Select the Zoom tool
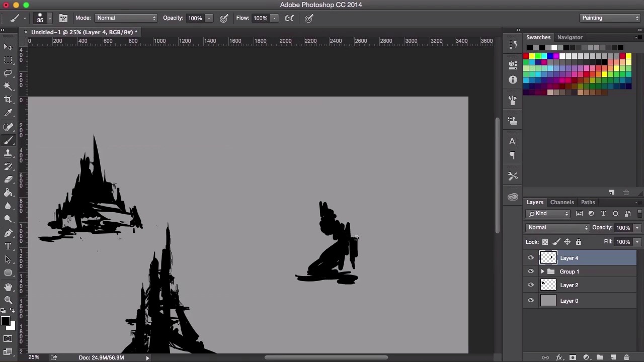644x362 pixels. (8, 300)
